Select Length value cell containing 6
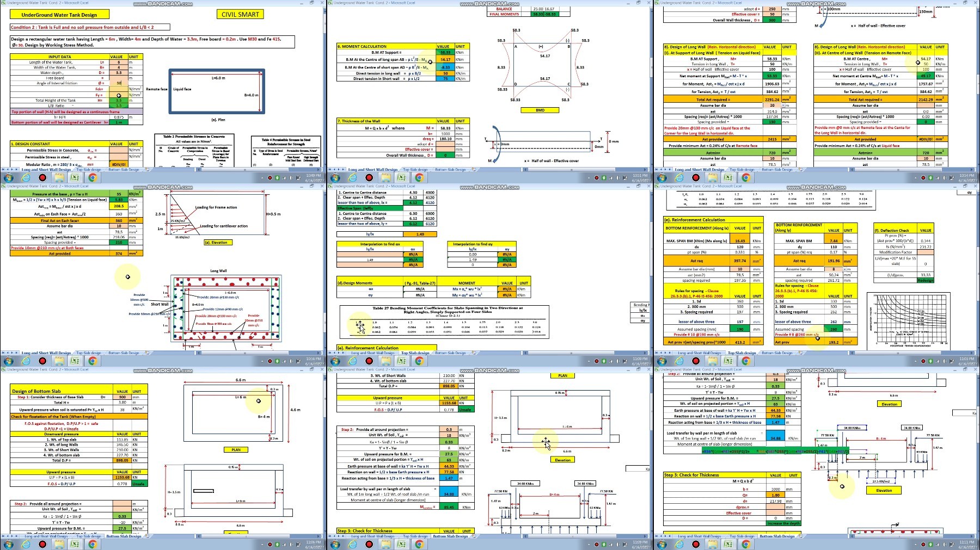The image size is (980, 550). click(x=119, y=62)
